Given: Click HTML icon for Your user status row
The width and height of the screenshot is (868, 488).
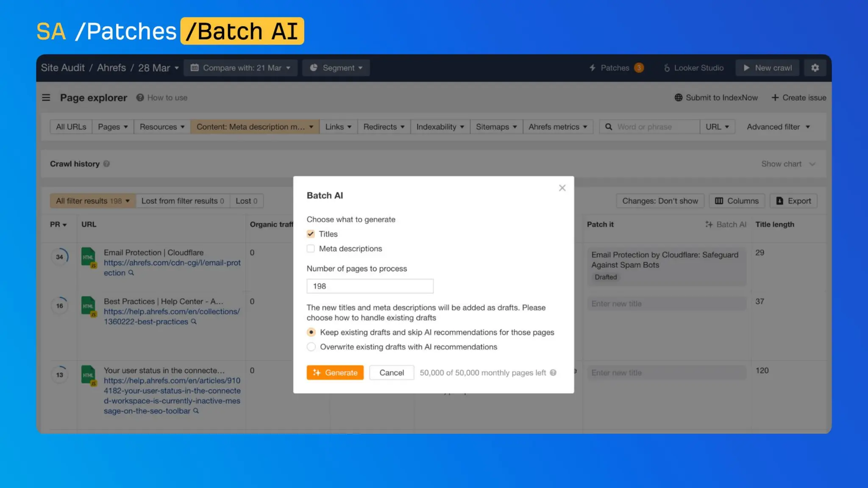Looking at the screenshot, I should pos(89,375).
